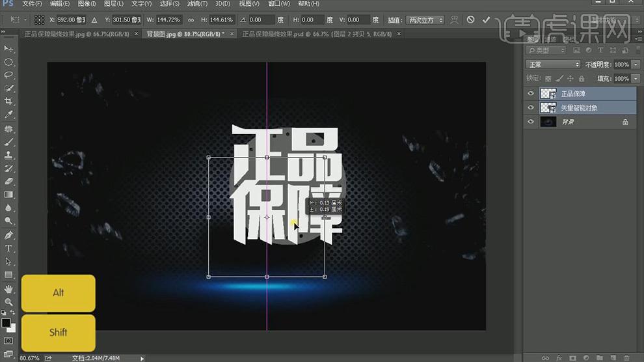644x362 pixels.
Task: Select the Lasso tool
Action: point(8,75)
